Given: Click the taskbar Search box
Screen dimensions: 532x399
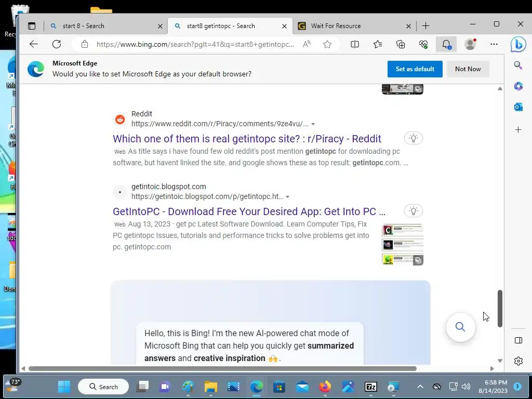Looking at the screenshot, I should 103,387.
